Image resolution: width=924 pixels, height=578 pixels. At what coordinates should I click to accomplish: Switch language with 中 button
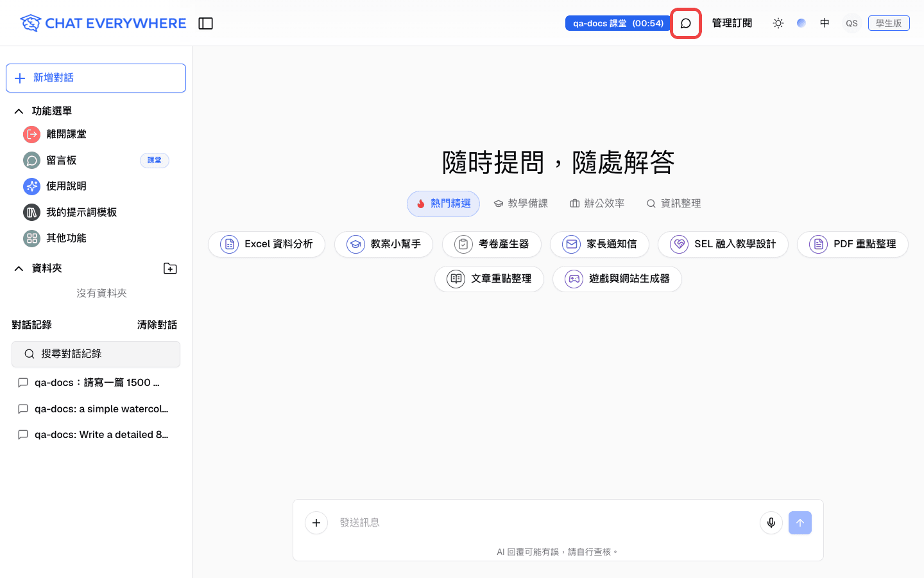click(x=825, y=23)
